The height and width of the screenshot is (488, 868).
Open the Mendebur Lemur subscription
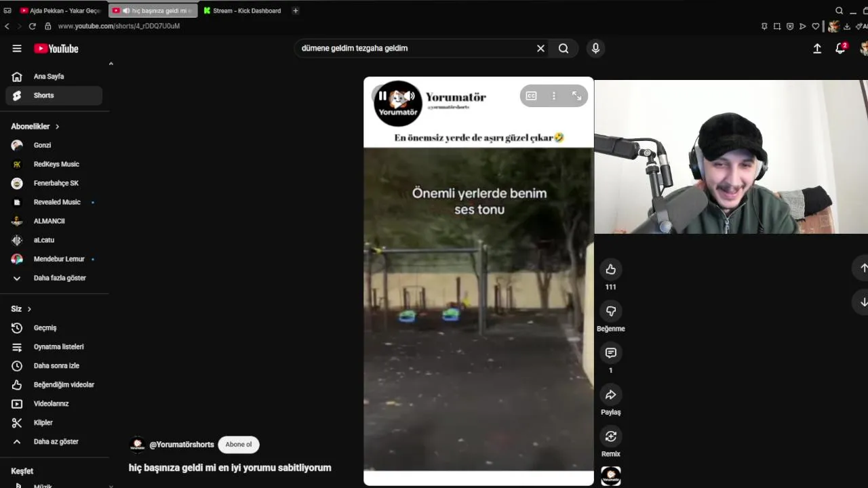coord(54,259)
